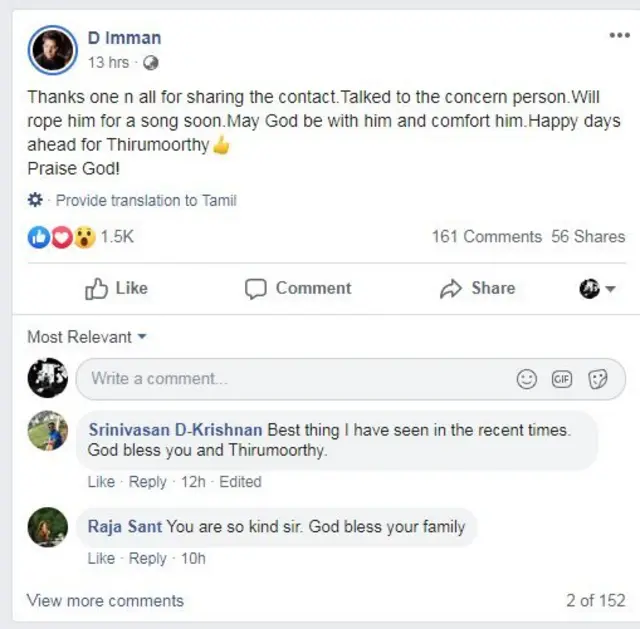640x629 pixels.
Task: Open the sticker picker in comment box
Action: [598, 379]
